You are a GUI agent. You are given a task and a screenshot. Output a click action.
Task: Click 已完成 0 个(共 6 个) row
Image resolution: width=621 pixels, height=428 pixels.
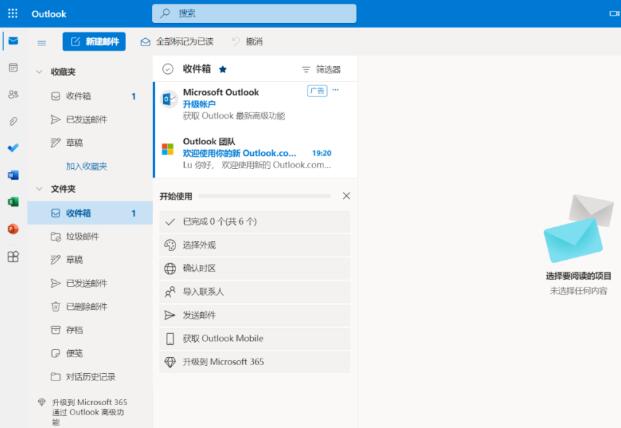pyautogui.click(x=255, y=221)
